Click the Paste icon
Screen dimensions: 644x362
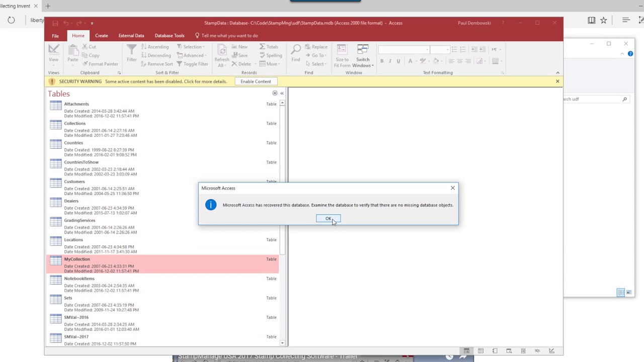(x=73, y=50)
